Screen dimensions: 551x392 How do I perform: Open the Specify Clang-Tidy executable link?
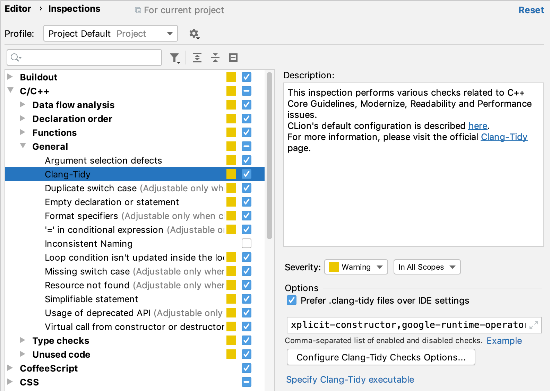point(350,380)
